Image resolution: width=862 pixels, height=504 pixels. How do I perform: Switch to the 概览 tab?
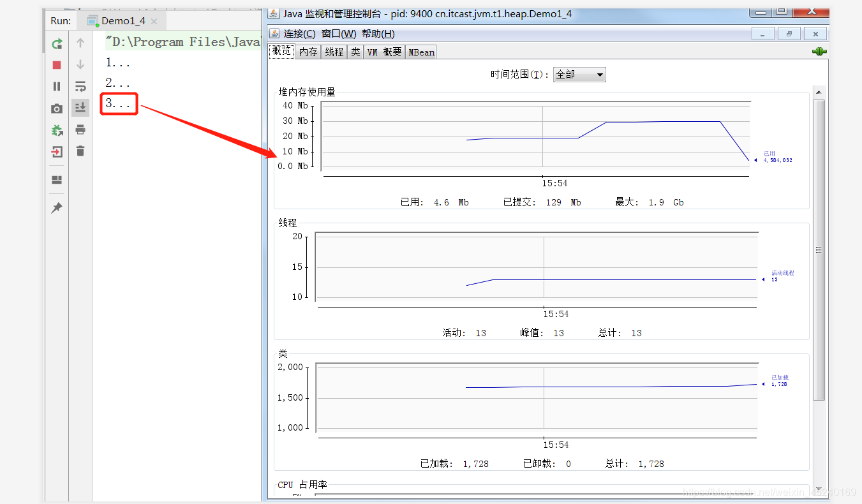click(281, 52)
